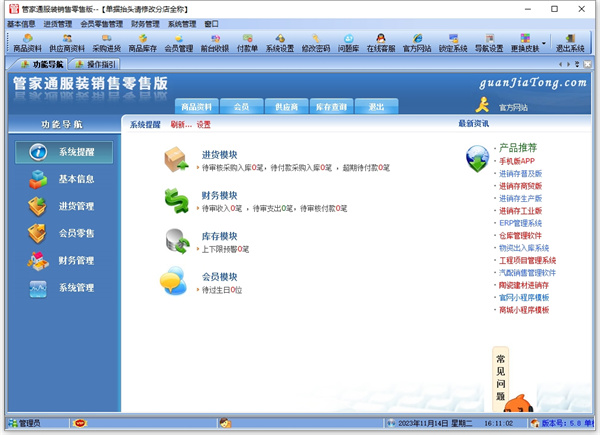Close the tab panel with X
The width and height of the screenshot is (600, 435).
[587, 64]
